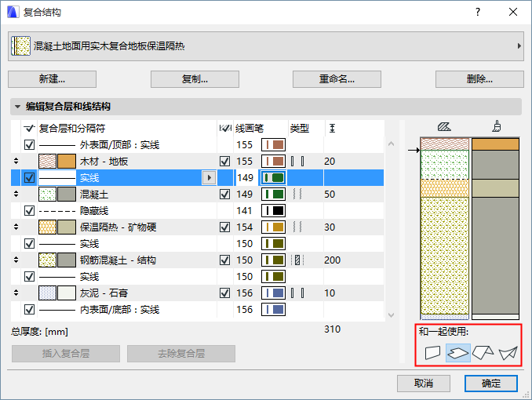The width and height of the screenshot is (532, 400).
Task: Open pen color swatch for pen 149 selected row
Action: [273, 178]
